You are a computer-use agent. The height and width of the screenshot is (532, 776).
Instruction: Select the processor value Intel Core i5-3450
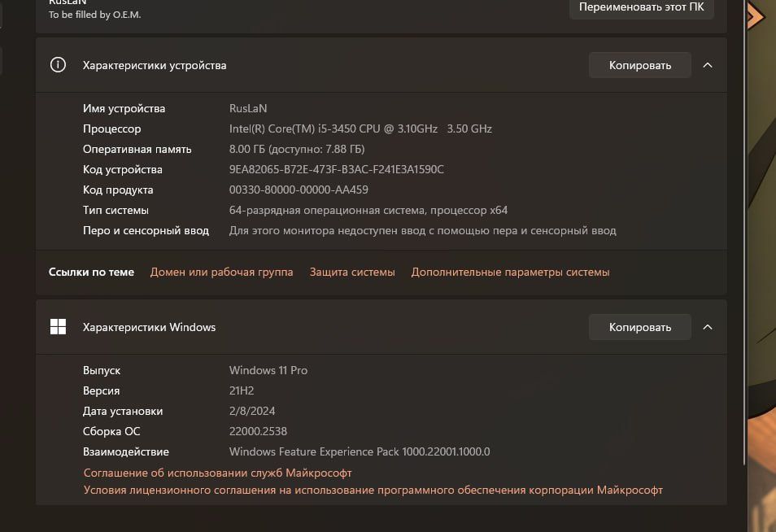360,129
